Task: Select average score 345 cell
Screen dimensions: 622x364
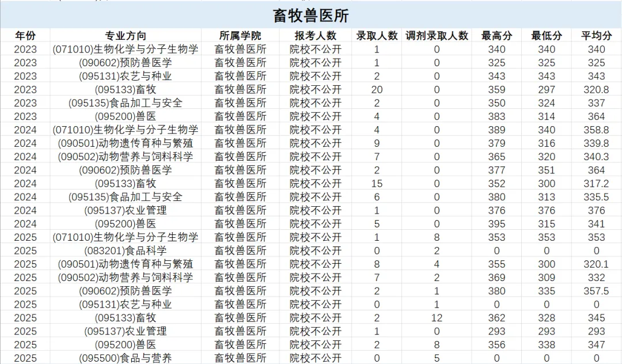Action: click(x=596, y=318)
